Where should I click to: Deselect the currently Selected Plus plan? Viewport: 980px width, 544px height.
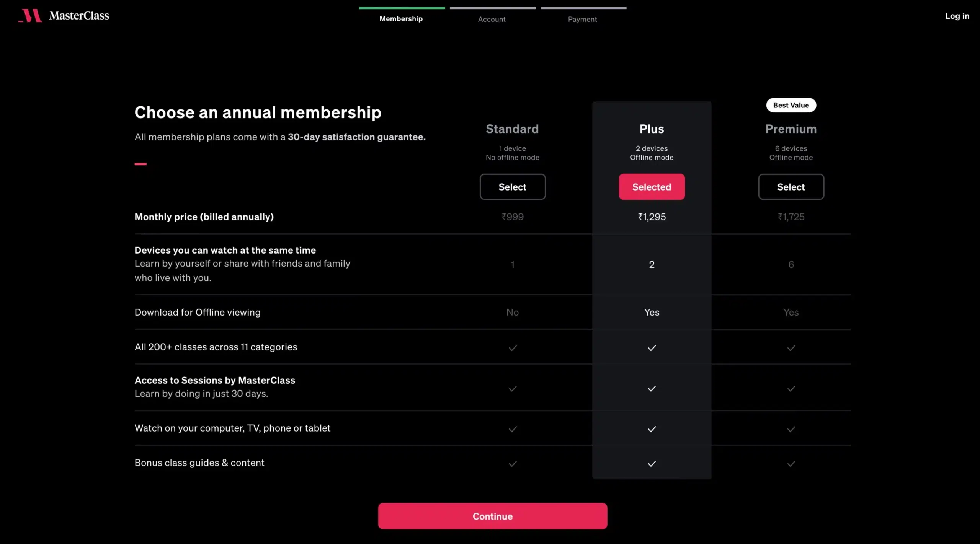point(652,187)
